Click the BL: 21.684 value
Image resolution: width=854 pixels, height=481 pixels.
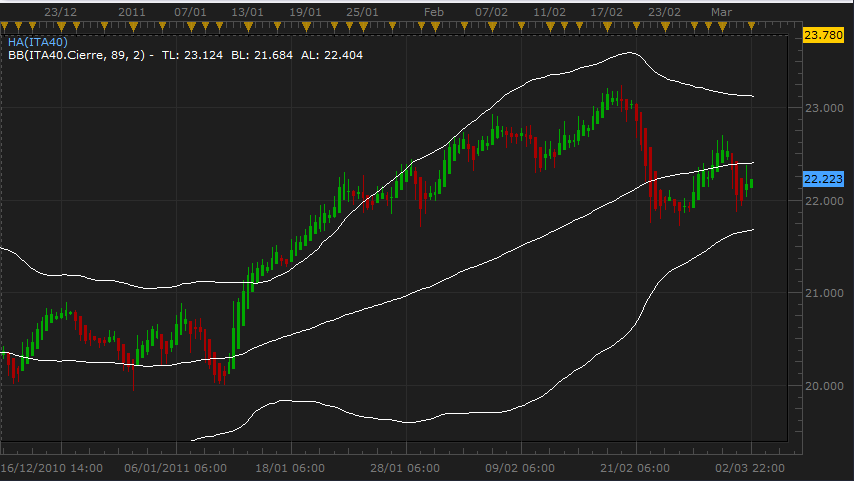(x=262, y=55)
